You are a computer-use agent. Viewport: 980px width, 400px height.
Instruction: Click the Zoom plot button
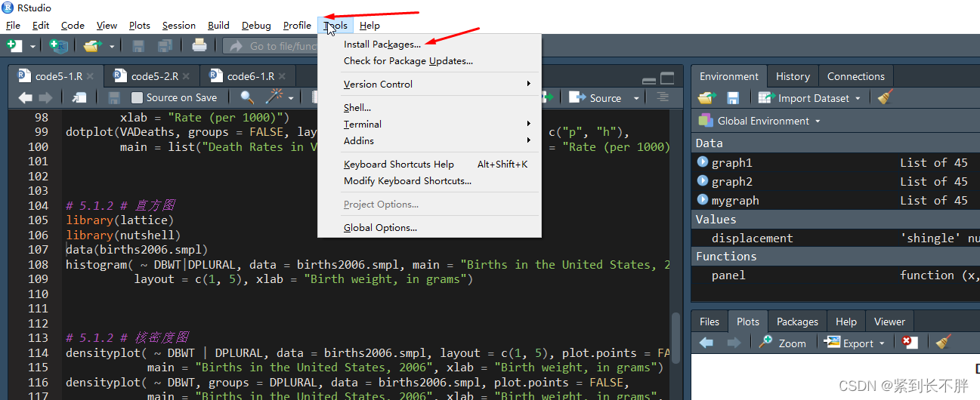coord(783,343)
